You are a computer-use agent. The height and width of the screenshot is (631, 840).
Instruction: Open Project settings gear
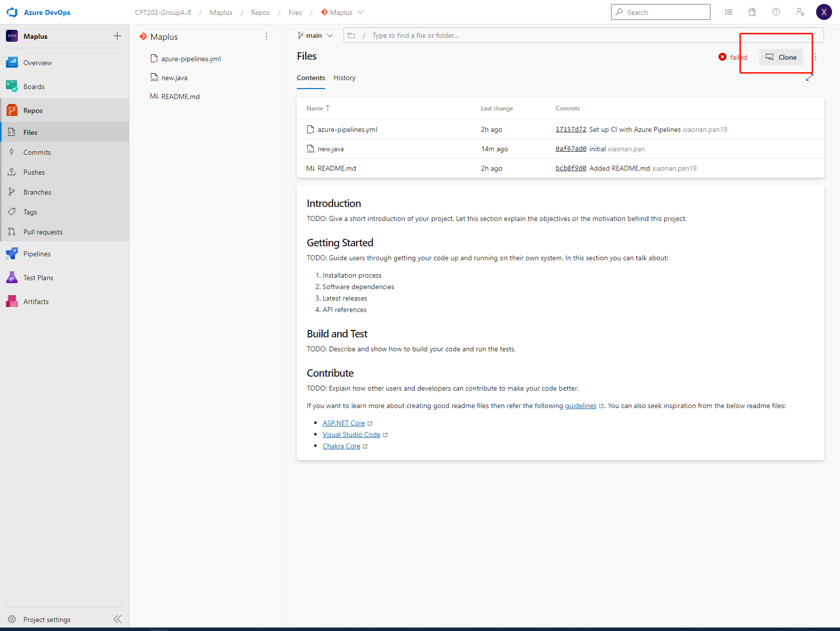coord(12,619)
